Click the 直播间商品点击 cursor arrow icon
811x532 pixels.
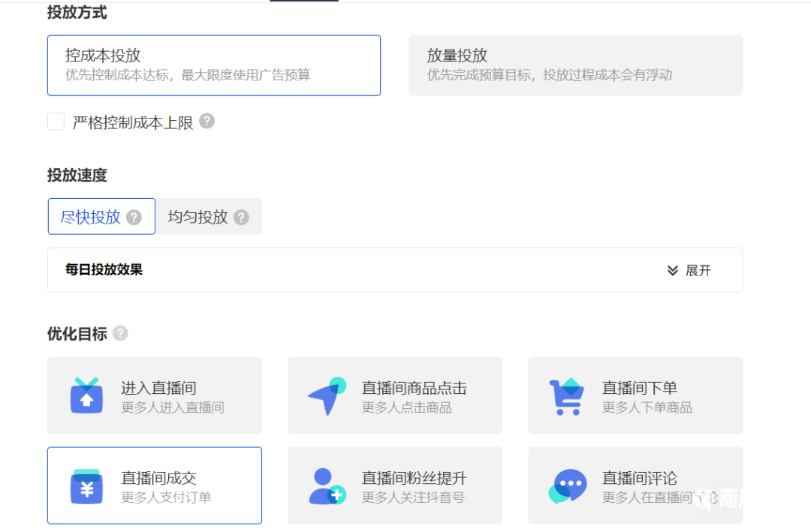click(x=327, y=395)
